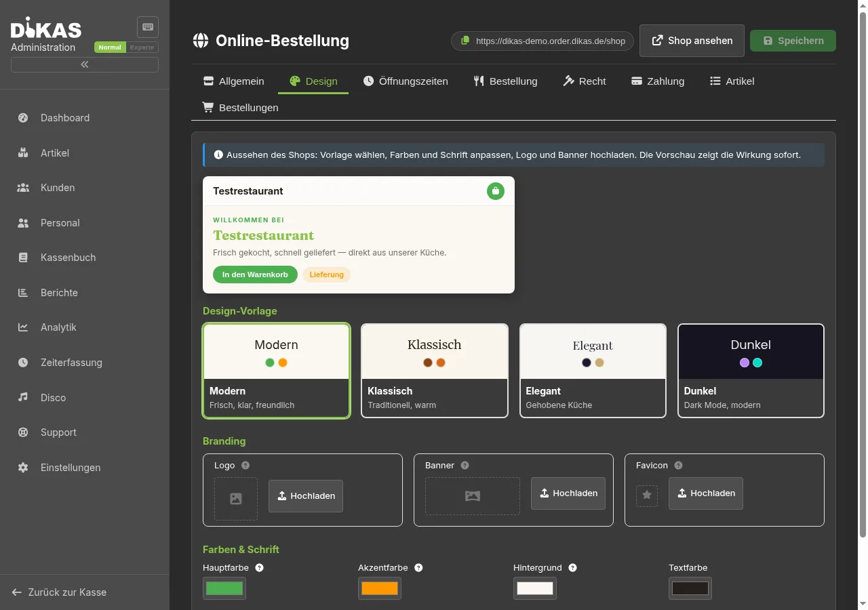Image resolution: width=868 pixels, height=610 pixels.
Task: Click the Einstellungen gear icon
Action: pyautogui.click(x=23, y=468)
